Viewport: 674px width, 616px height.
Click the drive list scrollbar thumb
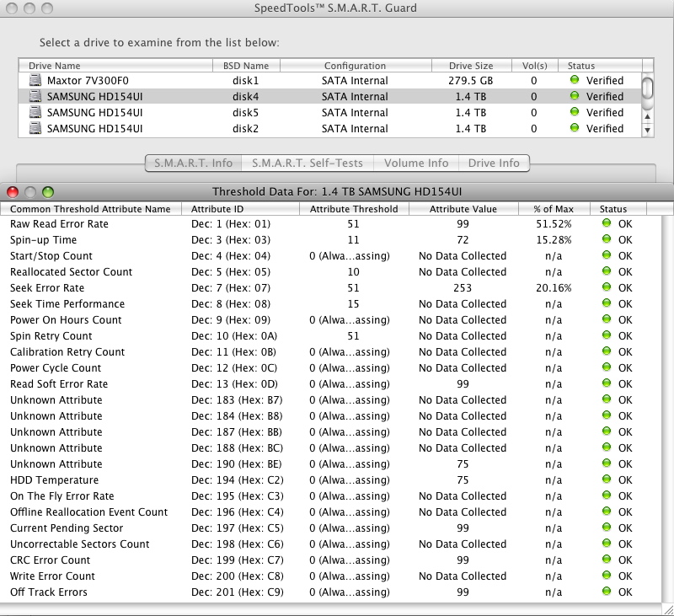(x=647, y=88)
